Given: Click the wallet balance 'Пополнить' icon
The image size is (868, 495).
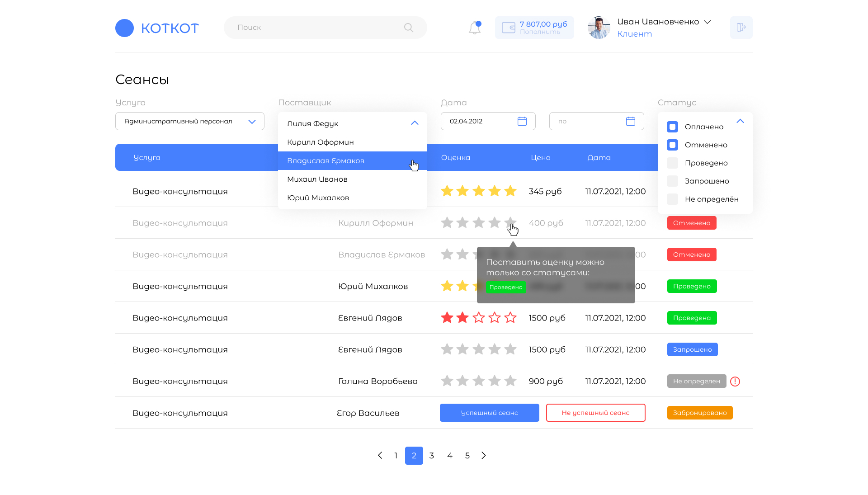Looking at the screenshot, I should coord(509,28).
